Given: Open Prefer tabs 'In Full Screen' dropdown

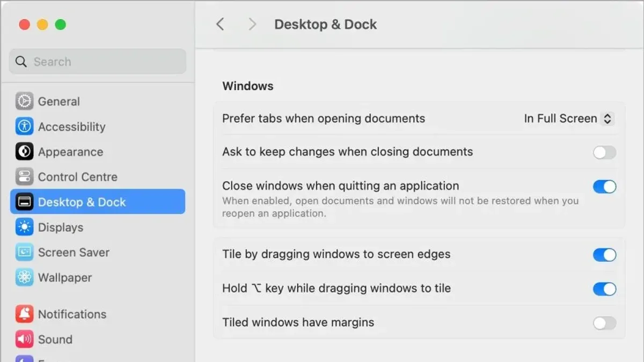Looking at the screenshot, I should (x=569, y=119).
